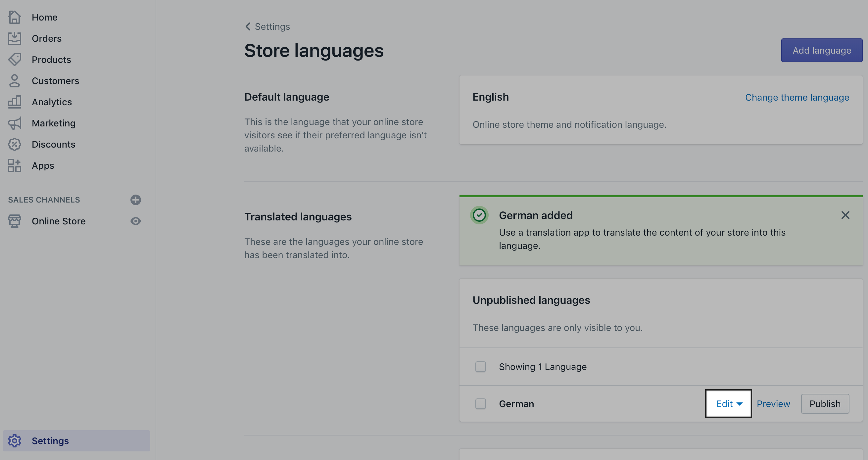Click the Orders icon in sidebar
Image resolution: width=868 pixels, height=460 pixels.
coord(14,38)
